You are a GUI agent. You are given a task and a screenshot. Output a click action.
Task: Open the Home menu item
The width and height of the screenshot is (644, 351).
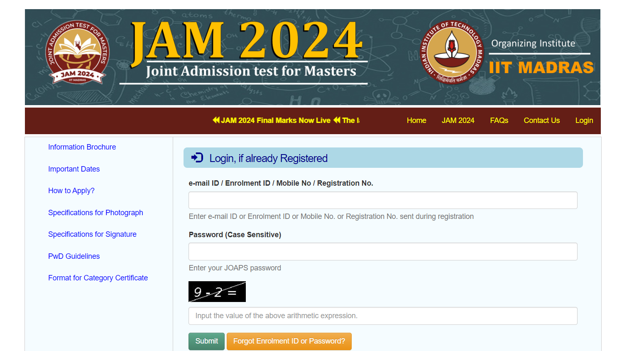416,120
